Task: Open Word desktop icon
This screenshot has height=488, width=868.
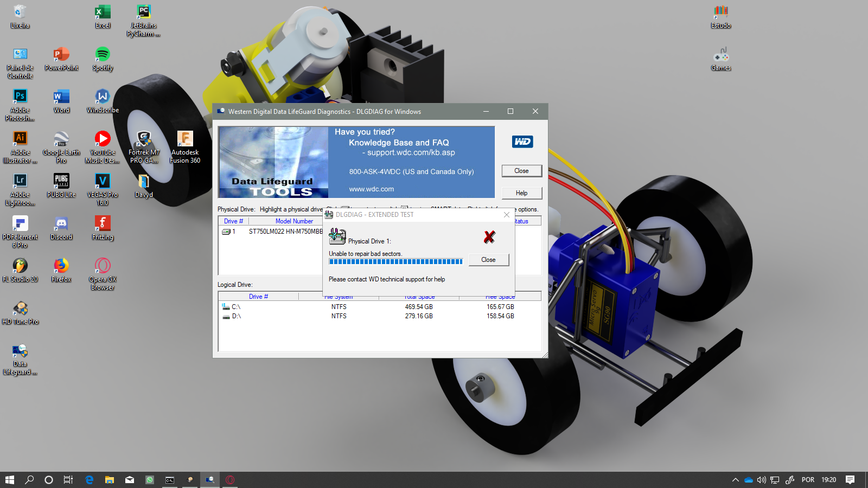Action: 61,101
